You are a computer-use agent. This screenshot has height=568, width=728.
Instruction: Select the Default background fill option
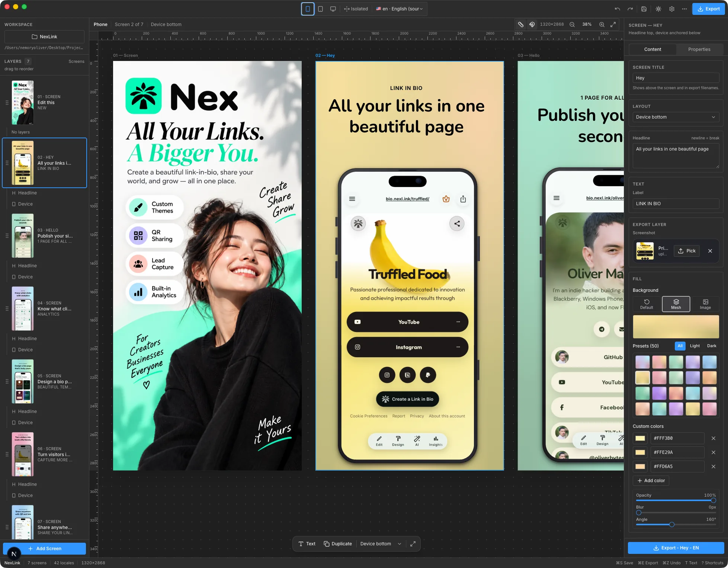[647, 304]
